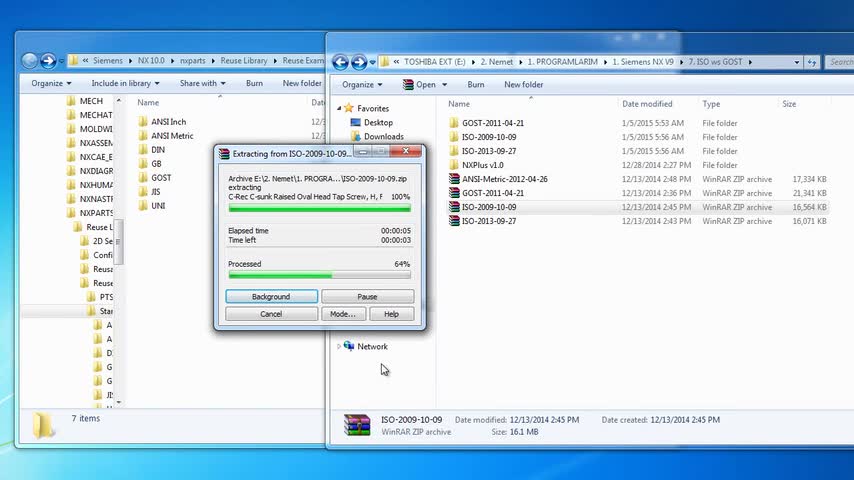This screenshot has width=854, height=480.
Task: Click the Processed progress bar
Action: [319, 275]
